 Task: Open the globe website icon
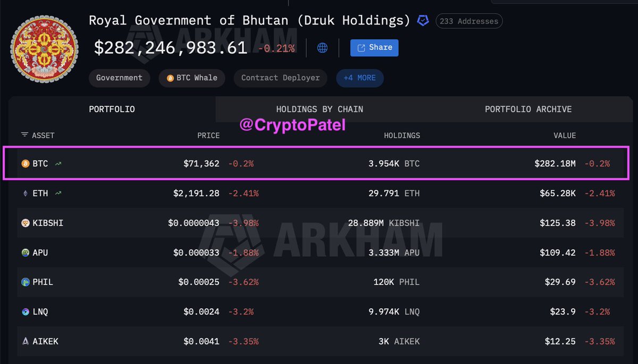322,48
